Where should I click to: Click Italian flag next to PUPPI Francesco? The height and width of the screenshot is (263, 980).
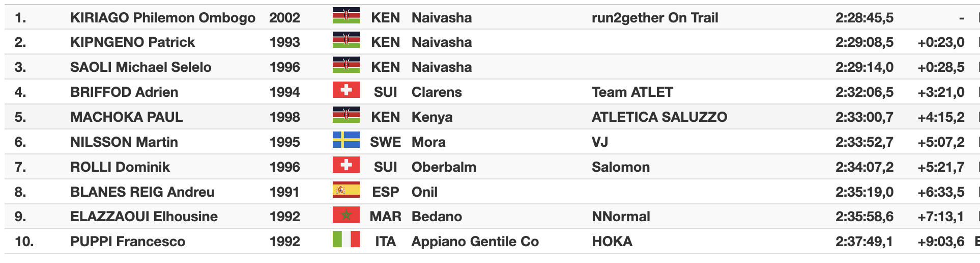pyautogui.click(x=346, y=240)
